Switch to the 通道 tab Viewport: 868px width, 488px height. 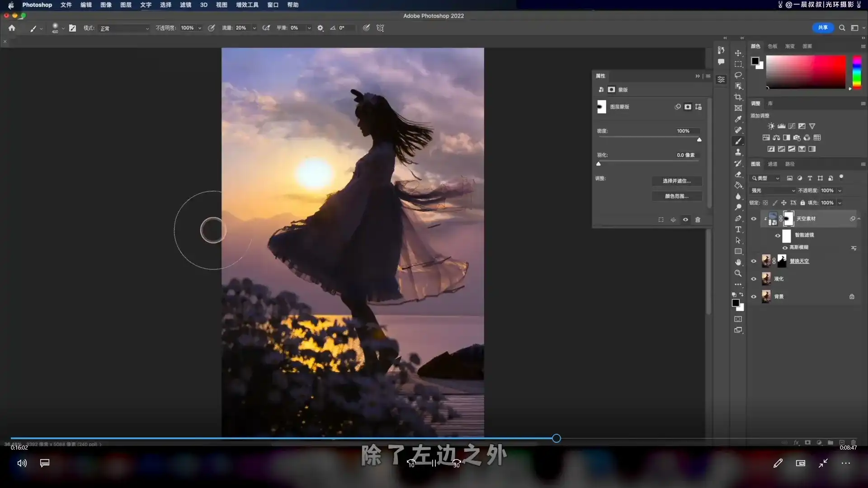(x=773, y=164)
